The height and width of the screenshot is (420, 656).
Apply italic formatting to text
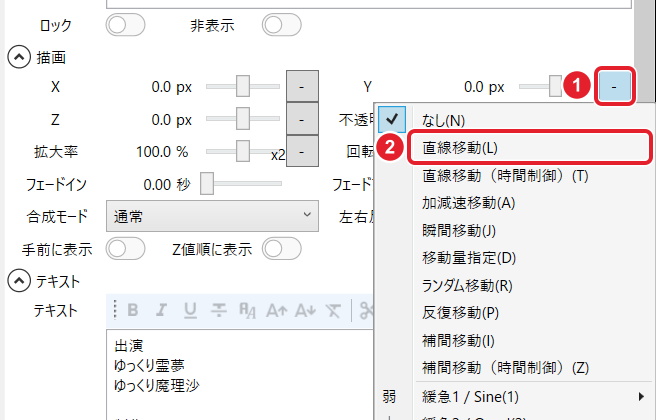161,310
